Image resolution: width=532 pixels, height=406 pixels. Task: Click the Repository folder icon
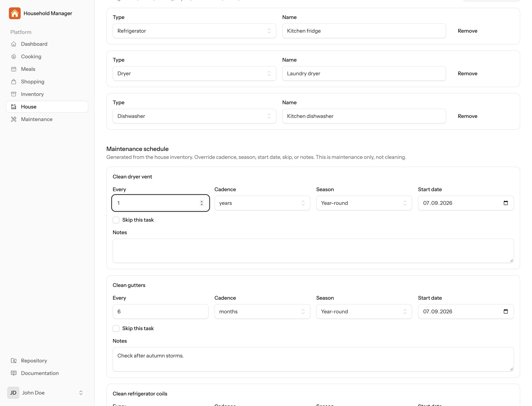14,361
